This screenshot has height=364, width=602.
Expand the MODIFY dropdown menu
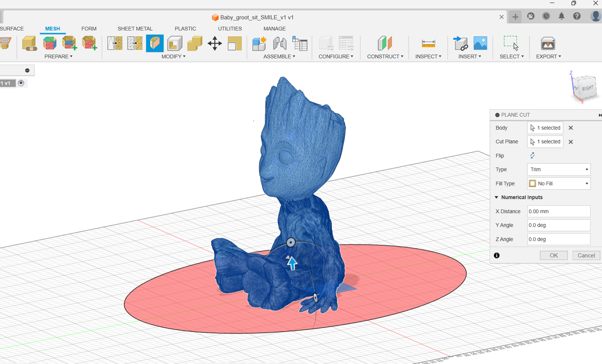[x=173, y=56]
